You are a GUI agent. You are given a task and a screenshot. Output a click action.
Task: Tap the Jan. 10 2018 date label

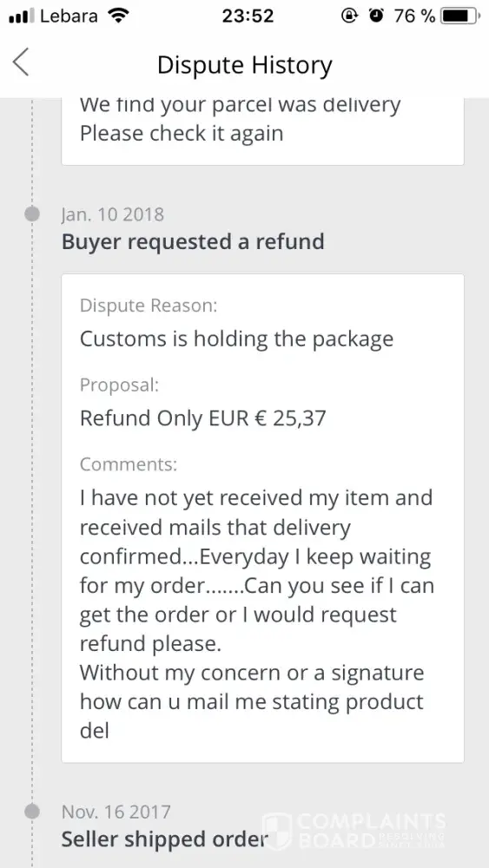click(x=112, y=214)
